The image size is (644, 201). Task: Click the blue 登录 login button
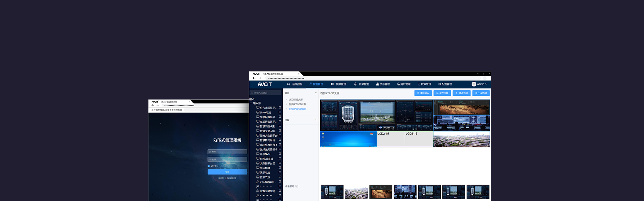point(227,172)
